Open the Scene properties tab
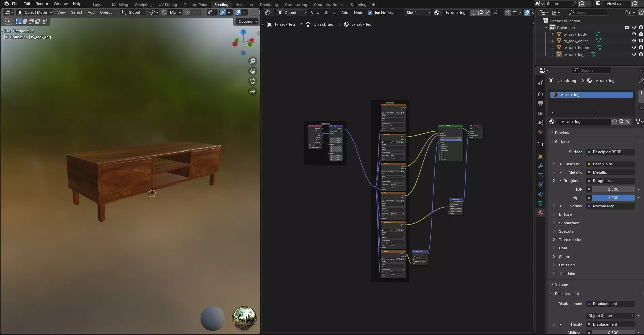644x335 pixels. pyautogui.click(x=541, y=123)
